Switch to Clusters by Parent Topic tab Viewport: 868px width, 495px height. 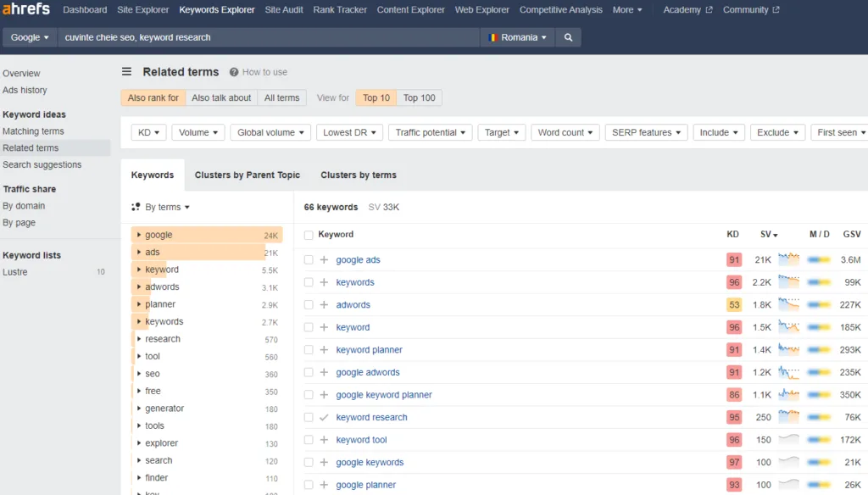tap(247, 175)
